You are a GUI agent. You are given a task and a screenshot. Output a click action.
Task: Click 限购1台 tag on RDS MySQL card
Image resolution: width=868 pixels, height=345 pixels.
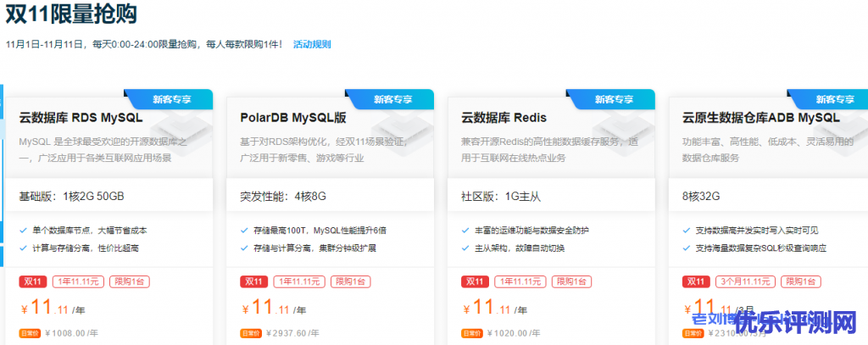tap(129, 281)
